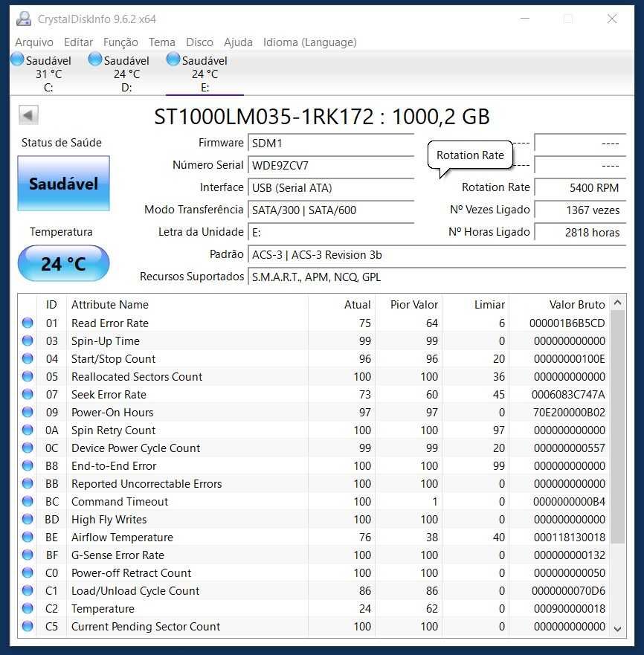This screenshot has height=655, width=644.
Task: Open the Editar menu
Action: (79, 42)
